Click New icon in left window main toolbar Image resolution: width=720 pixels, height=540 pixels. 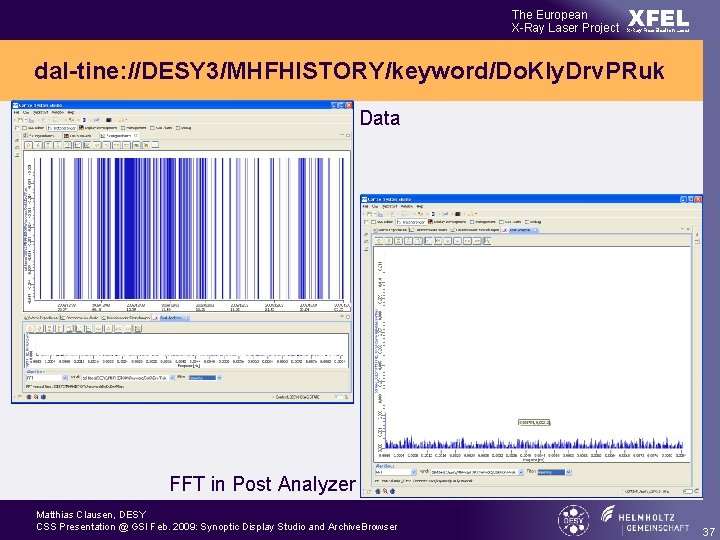tap(20, 120)
